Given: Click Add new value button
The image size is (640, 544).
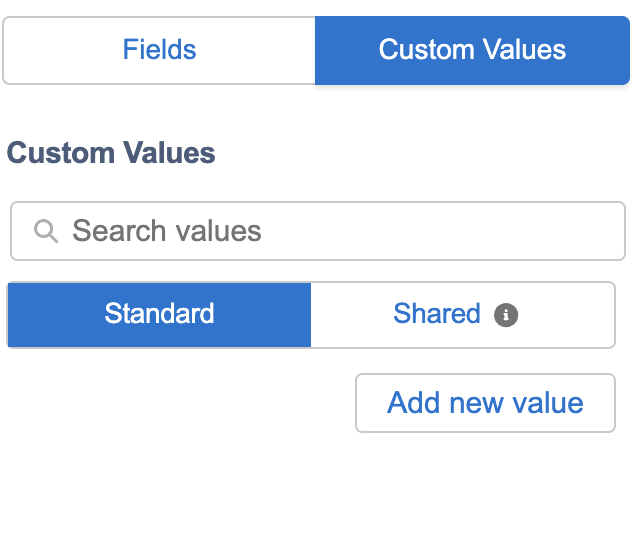Looking at the screenshot, I should (485, 403).
